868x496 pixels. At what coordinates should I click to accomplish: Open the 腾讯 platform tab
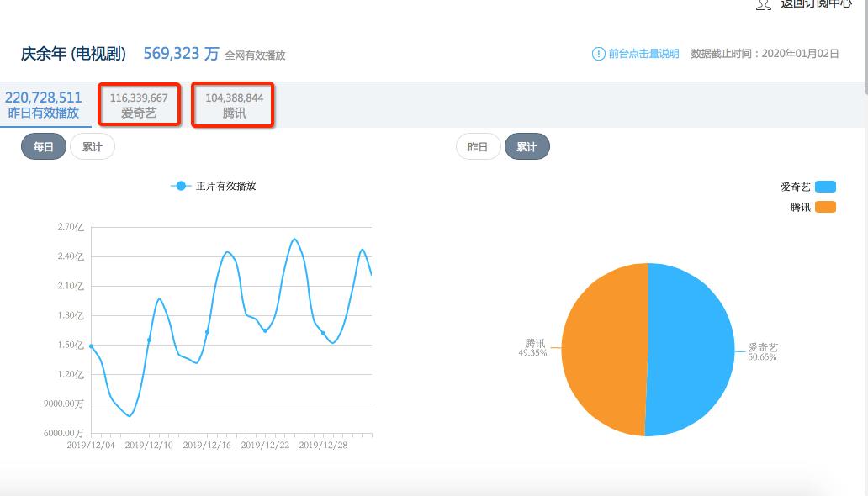click(x=232, y=103)
